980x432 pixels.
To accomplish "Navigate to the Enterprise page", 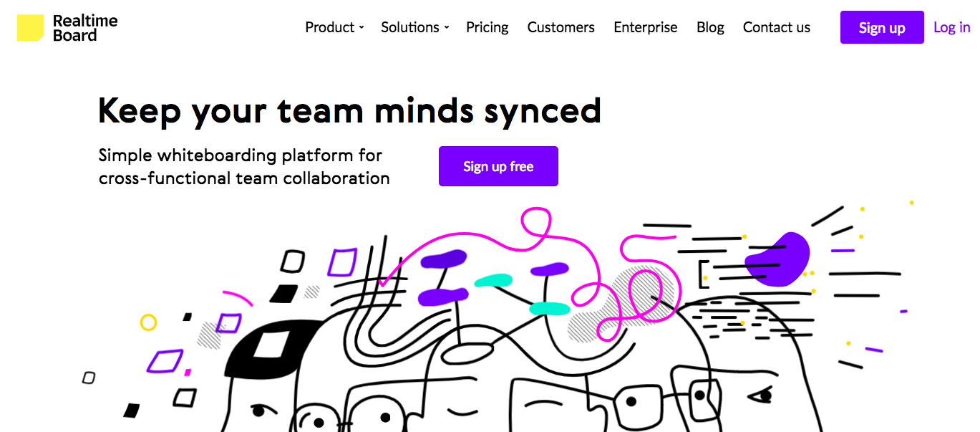I will click(x=645, y=27).
